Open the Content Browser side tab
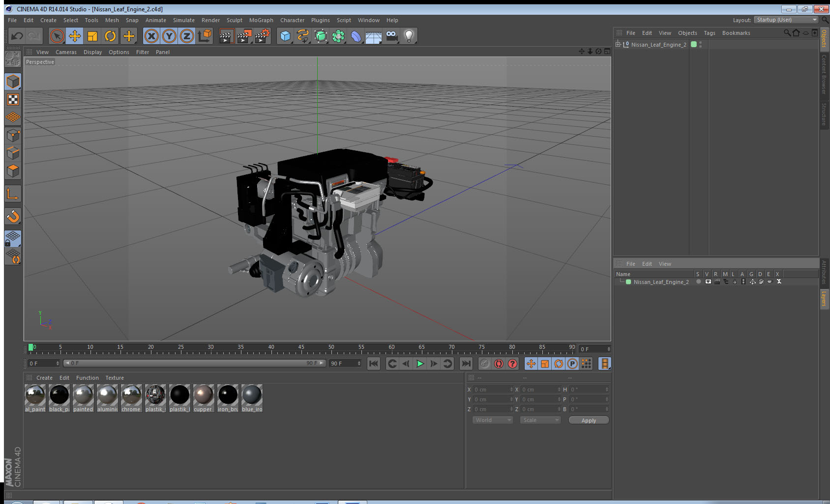The image size is (830, 504). point(824,74)
